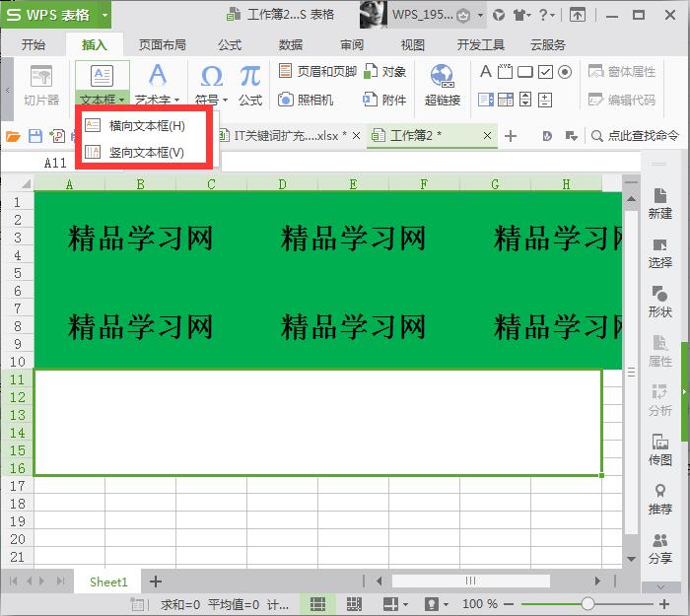This screenshot has width=690, height=616.
Task: Click the 新建 sidebar button
Action: [x=660, y=204]
